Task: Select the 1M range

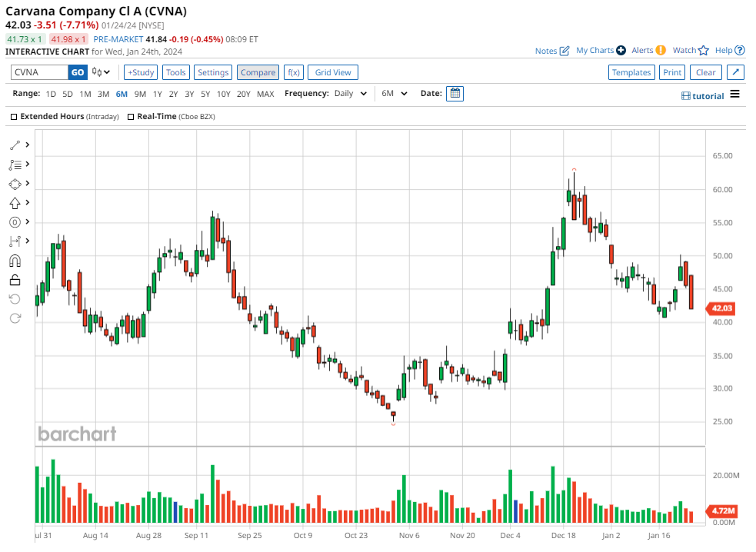Action: 85,94
